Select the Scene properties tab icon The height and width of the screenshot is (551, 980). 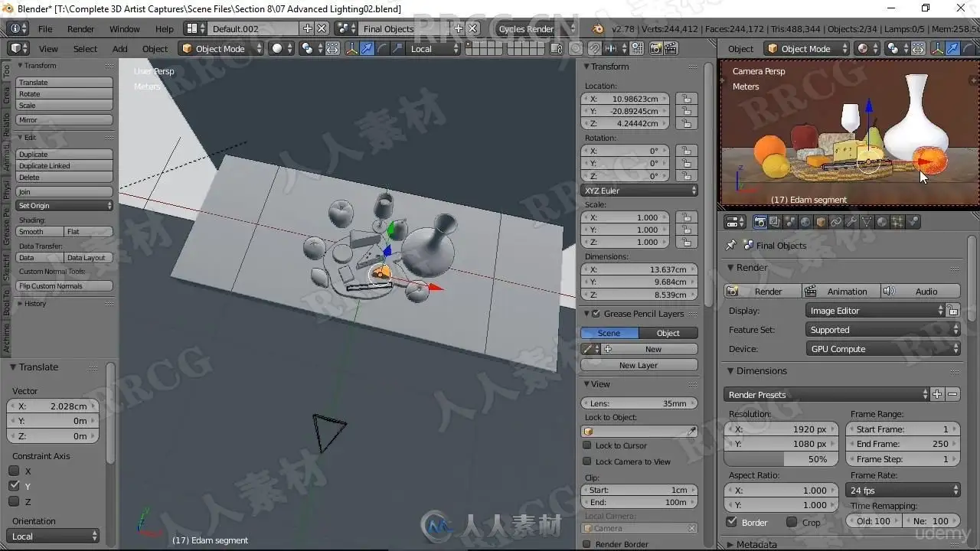click(790, 222)
